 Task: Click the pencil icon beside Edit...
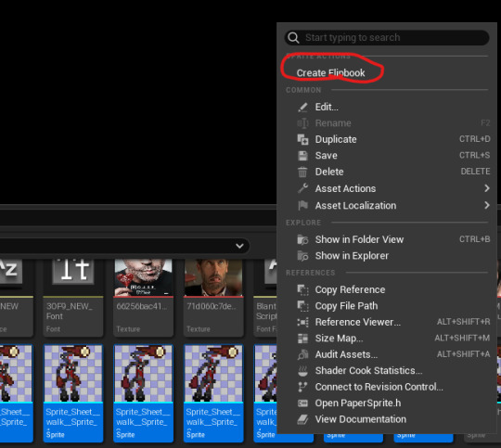click(x=302, y=107)
